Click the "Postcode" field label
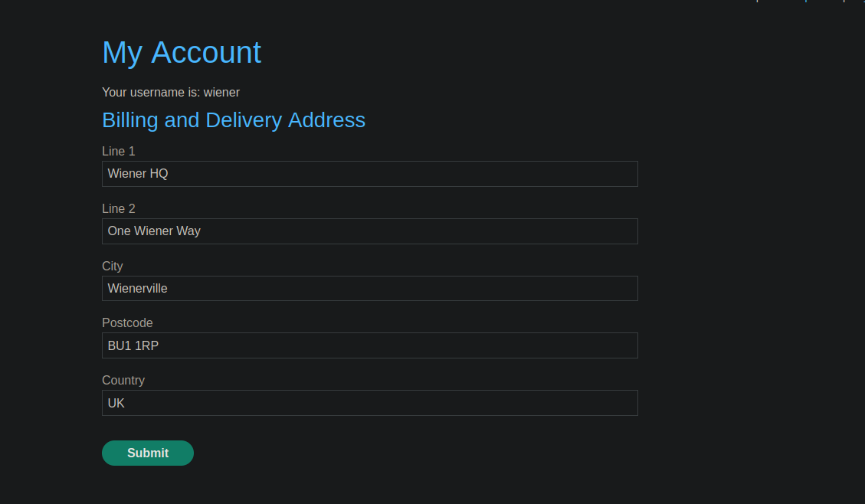This screenshot has width=865, height=504. click(127, 323)
